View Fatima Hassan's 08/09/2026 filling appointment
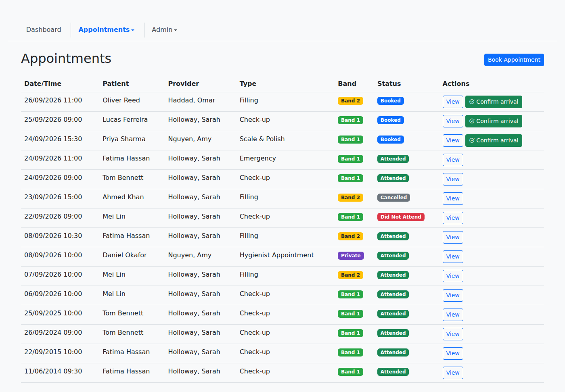The image size is (565, 392). click(x=453, y=237)
